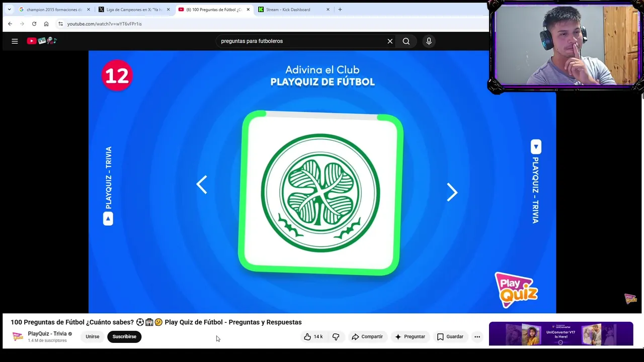Clear the search query with X
644x362 pixels.
pyautogui.click(x=390, y=41)
